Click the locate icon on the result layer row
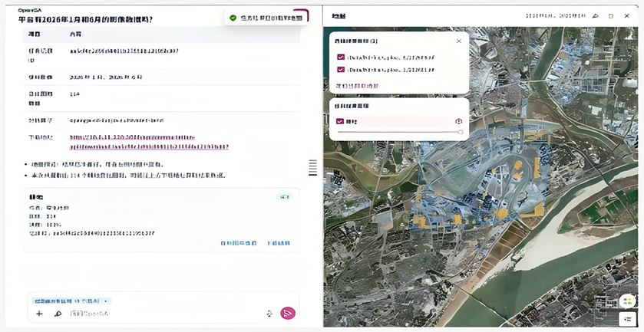Screen dimensions: 644x332 (459, 121)
